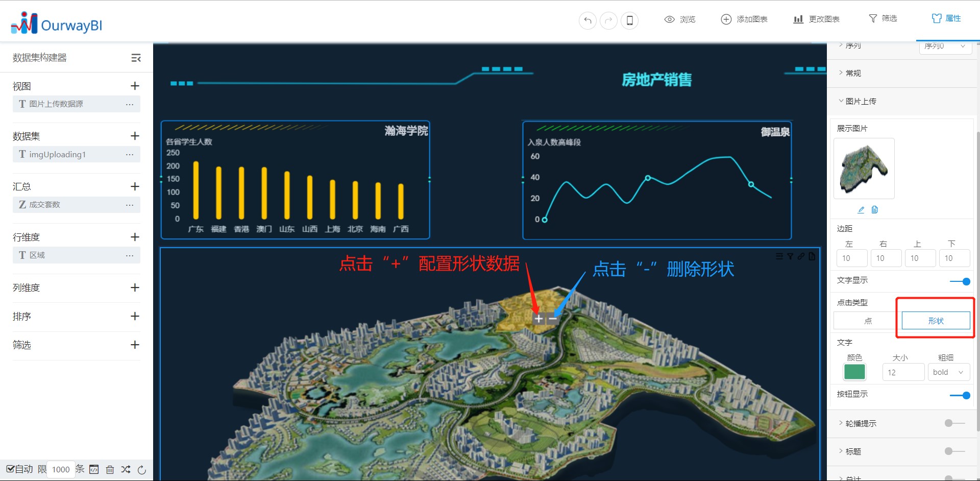The height and width of the screenshot is (481, 980).
Task: Select the 区域 row dimension field
Action: pos(77,255)
